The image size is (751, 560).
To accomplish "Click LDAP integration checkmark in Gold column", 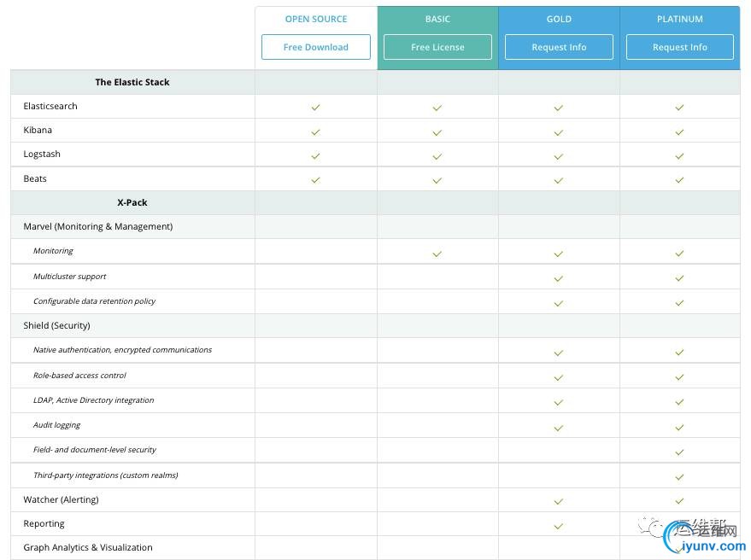I will coord(559,403).
